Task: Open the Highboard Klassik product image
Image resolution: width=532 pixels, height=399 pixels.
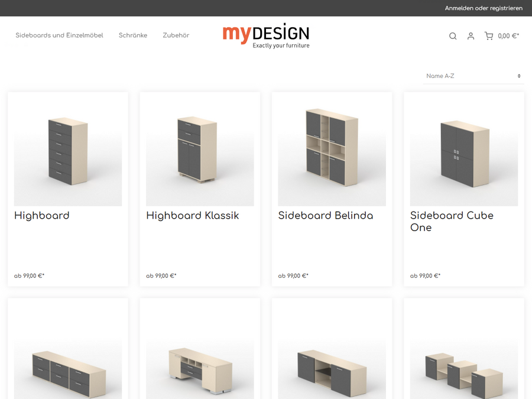Action: [x=200, y=152]
